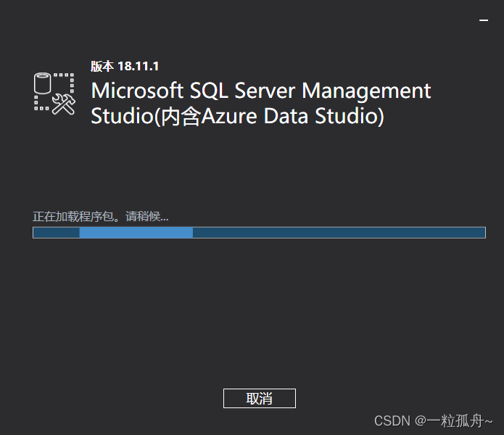Click the 取消 cancel button
The height and width of the screenshot is (435, 504).
[x=260, y=398]
